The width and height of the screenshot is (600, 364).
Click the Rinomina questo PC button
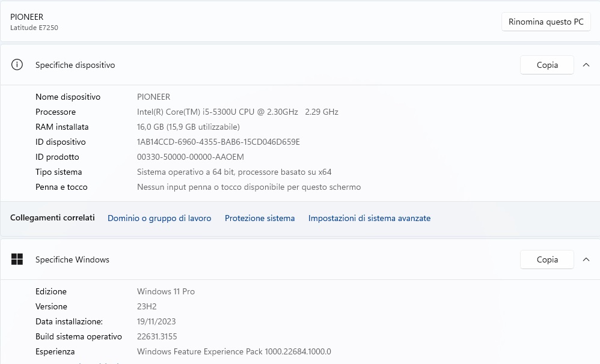tap(546, 22)
